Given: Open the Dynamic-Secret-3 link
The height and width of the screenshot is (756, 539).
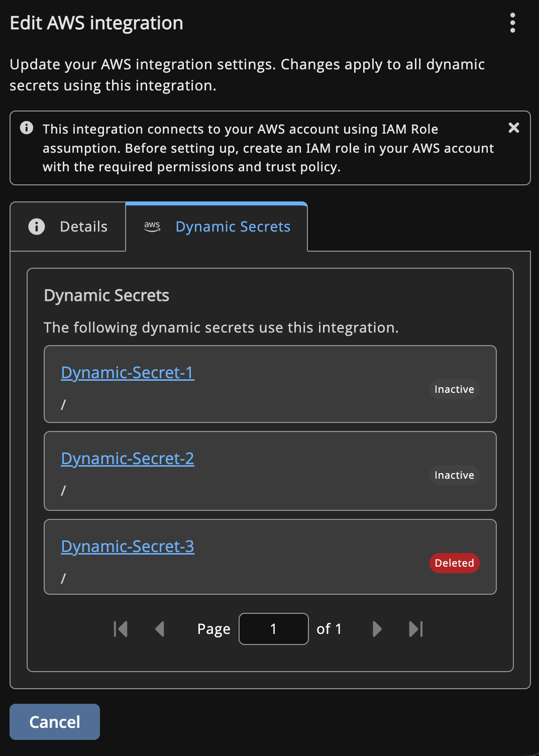Looking at the screenshot, I should 128,547.
